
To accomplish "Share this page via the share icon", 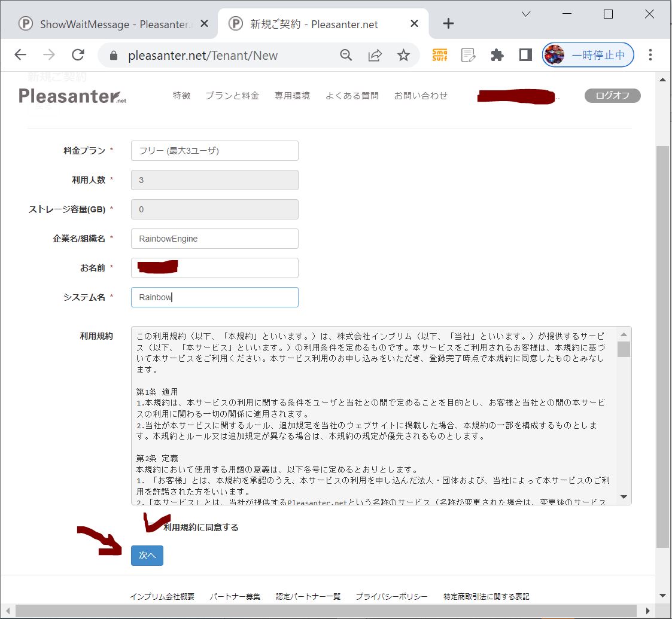I will point(375,55).
